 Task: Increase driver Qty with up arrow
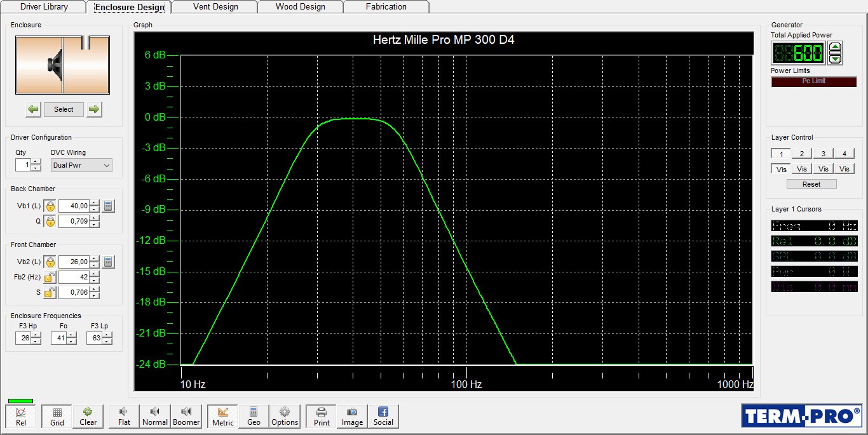point(35,162)
